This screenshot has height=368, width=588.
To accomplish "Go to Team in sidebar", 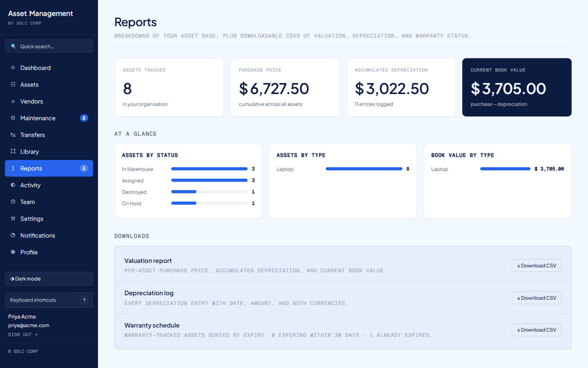I will 49,202.
